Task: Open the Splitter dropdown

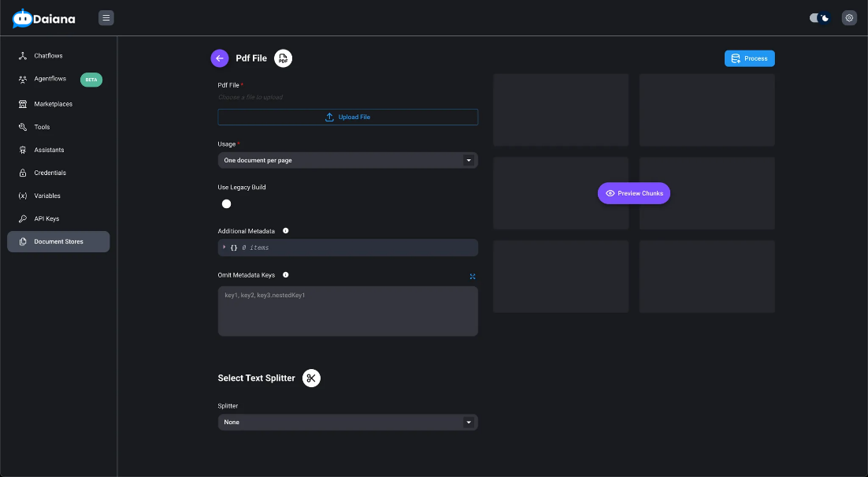Action: point(347,423)
